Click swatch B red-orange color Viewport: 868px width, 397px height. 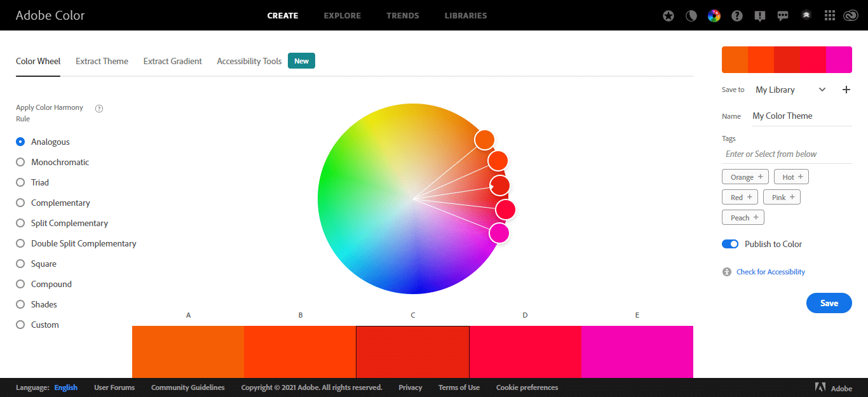pyautogui.click(x=300, y=352)
